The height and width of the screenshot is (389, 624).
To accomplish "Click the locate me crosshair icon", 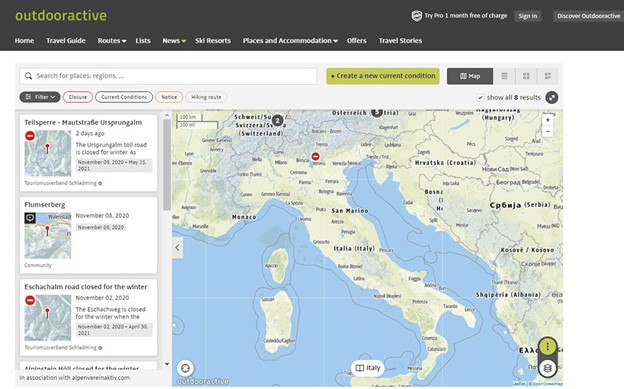I will click(x=185, y=368).
